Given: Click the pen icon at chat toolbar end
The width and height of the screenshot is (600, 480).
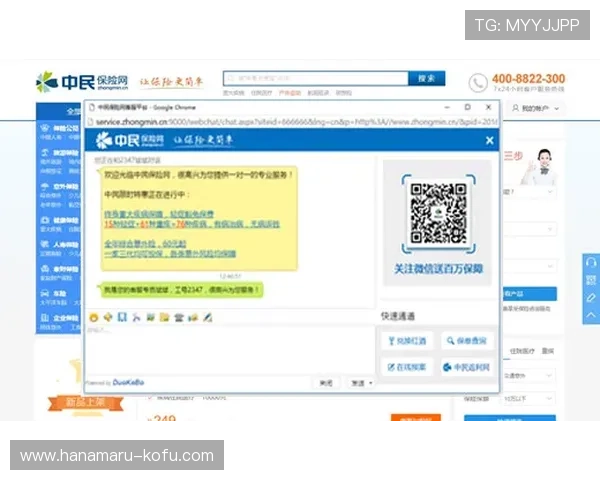Looking at the screenshot, I should [207, 317].
